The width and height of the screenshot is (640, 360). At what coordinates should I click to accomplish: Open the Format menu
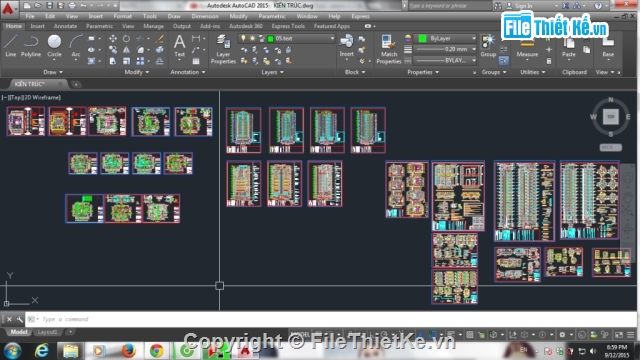click(122, 16)
